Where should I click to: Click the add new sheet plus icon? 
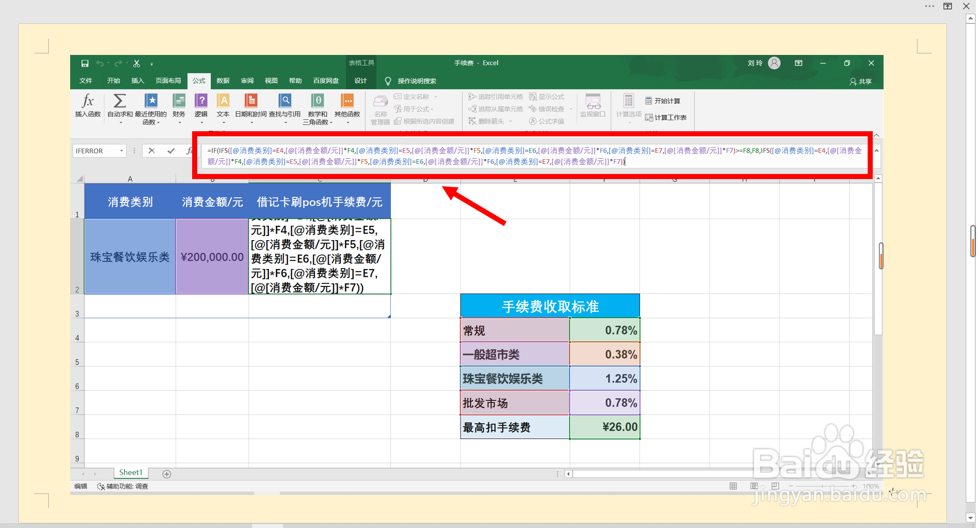coord(166,474)
